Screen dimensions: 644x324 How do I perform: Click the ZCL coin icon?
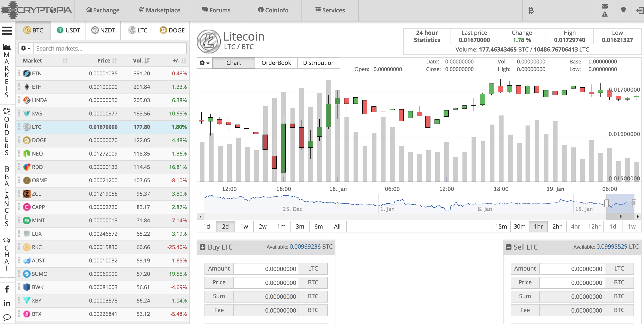point(27,194)
